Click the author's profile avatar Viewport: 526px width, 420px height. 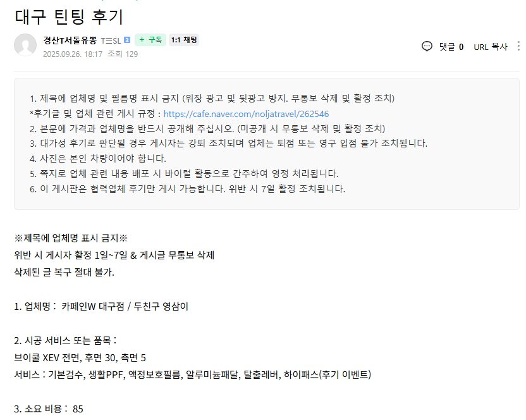pos(25,45)
